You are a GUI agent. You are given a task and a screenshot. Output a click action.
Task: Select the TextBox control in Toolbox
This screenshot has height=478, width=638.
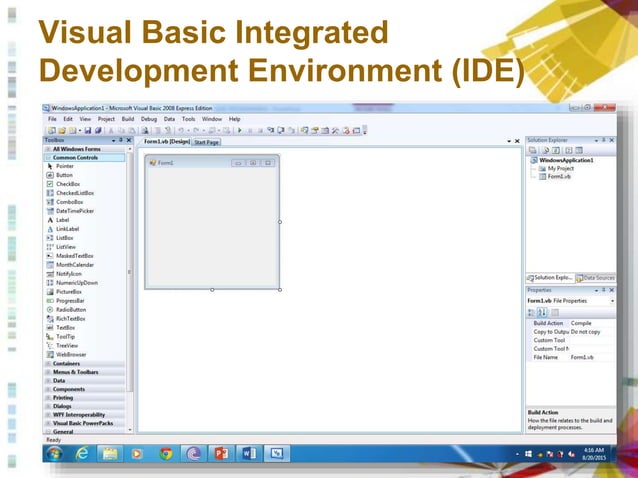click(65, 327)
